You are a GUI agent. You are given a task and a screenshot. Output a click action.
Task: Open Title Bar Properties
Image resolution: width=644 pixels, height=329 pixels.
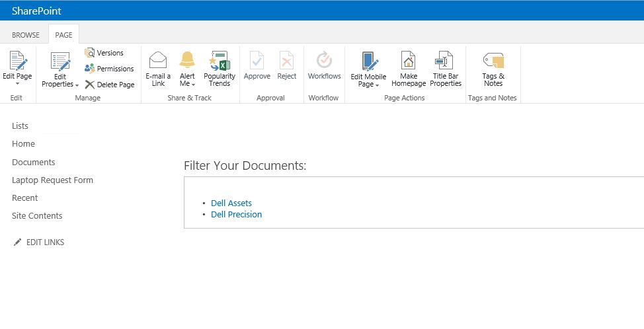point(446,69)
